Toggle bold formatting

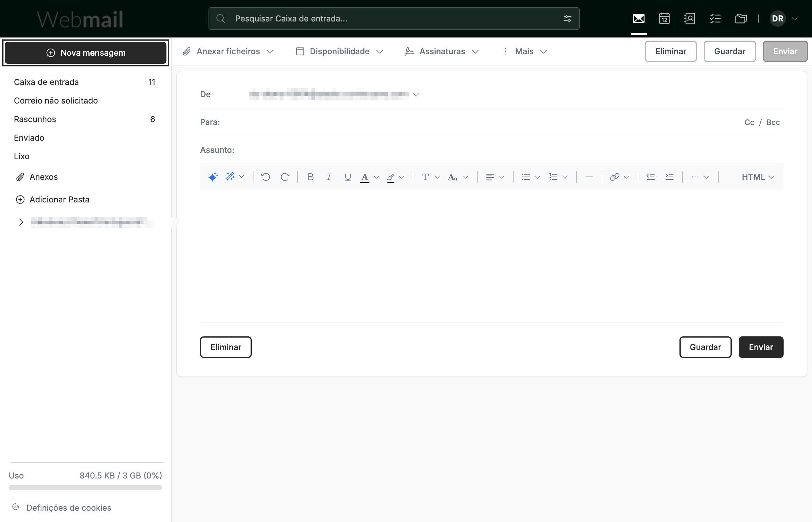pos(310,177)
